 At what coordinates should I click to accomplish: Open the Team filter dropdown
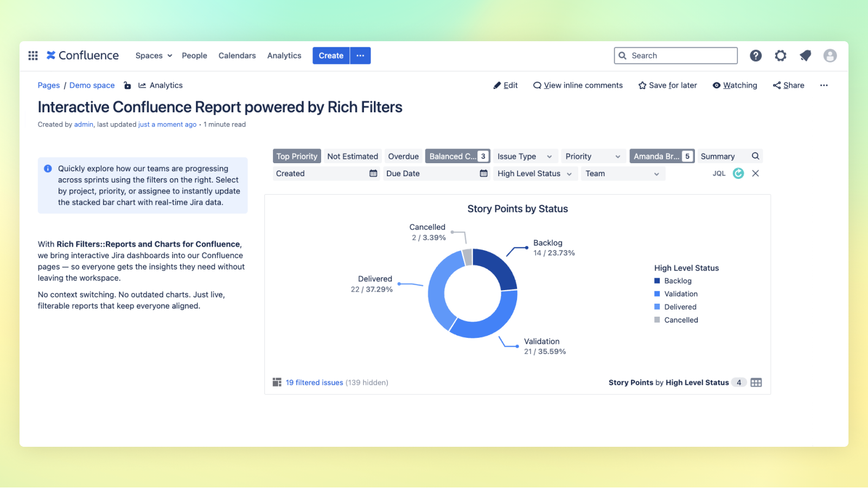click(x=623, y=174)
